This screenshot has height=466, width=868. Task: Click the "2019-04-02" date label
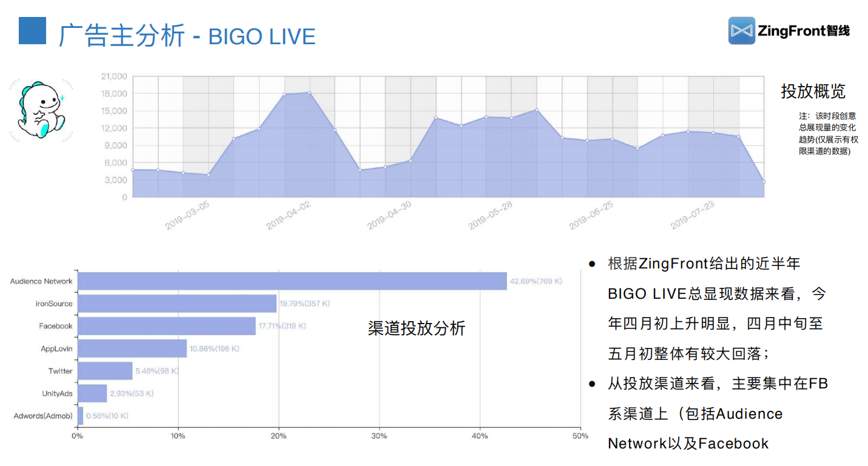pyautogui.click(x=289, y=216)
